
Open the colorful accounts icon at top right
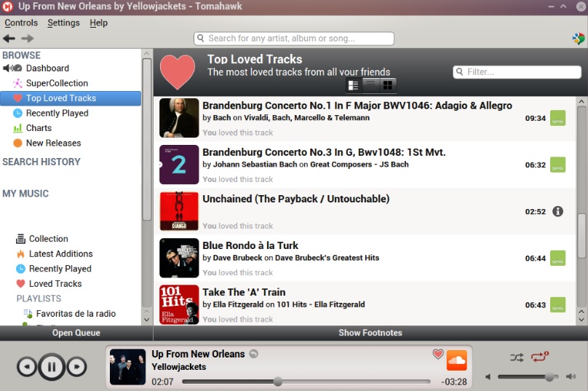(579, 39)
